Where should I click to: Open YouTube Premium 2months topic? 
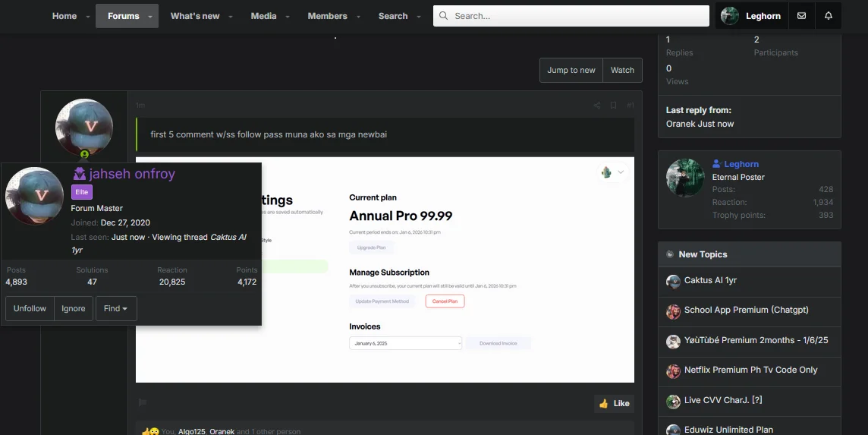[x=756, y=340]
